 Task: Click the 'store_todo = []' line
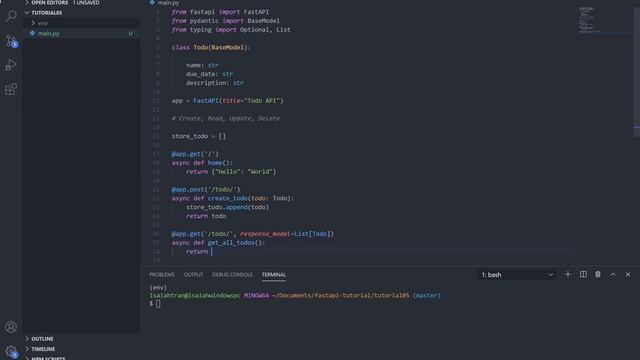[198, 136]
